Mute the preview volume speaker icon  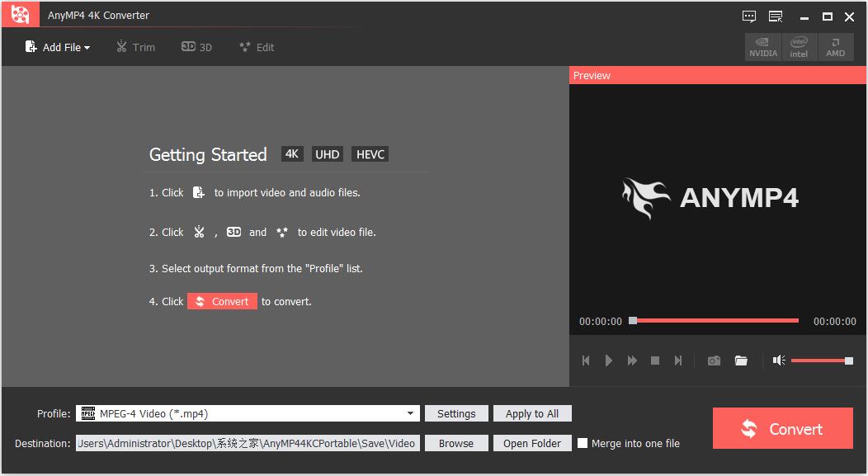pyautogui.click(x=779, y=361)
